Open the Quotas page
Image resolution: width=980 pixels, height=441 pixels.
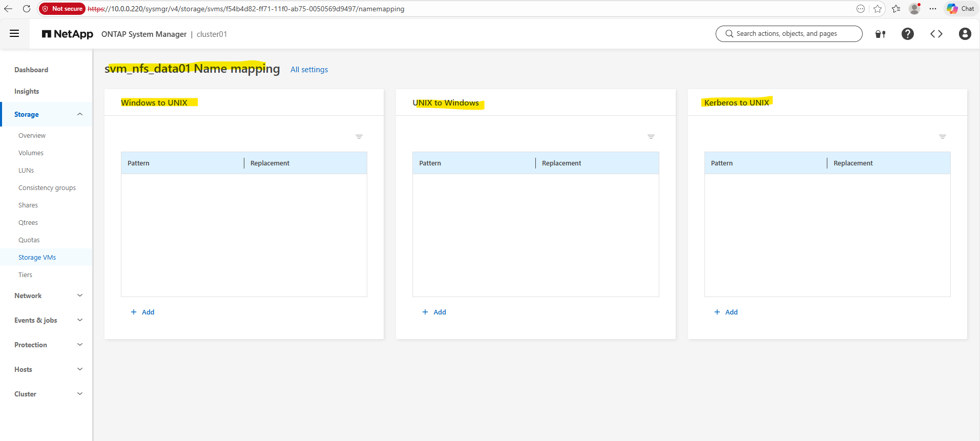29,240
